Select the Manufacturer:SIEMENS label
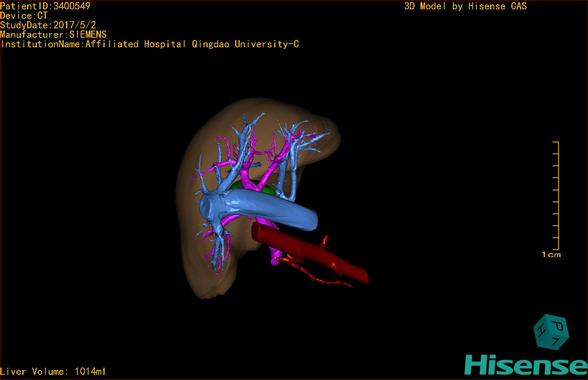Viewport: 588px width, 380px height. (x=53, y=35)
